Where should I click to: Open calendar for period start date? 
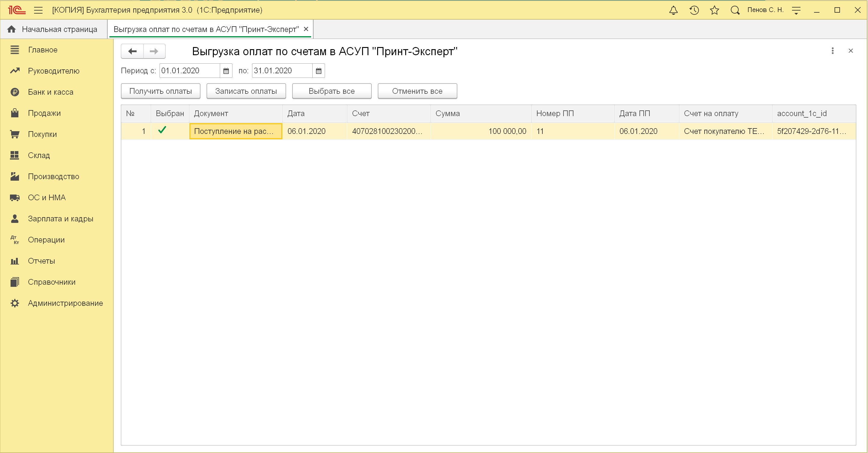click(226, 71)
